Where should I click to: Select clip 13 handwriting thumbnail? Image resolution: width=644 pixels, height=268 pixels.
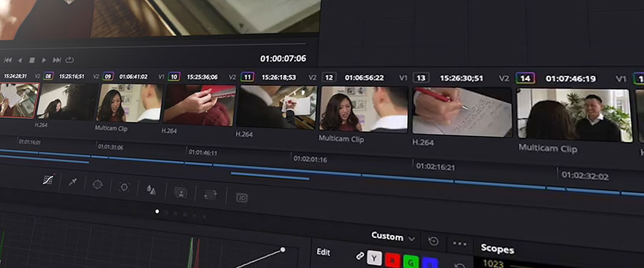(x=462, y=112)
